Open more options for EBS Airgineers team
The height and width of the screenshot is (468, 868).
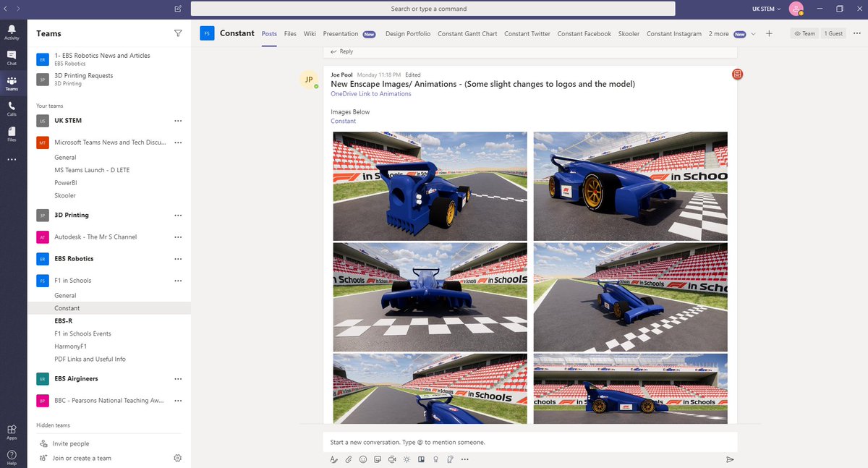(x=178, y=379)
